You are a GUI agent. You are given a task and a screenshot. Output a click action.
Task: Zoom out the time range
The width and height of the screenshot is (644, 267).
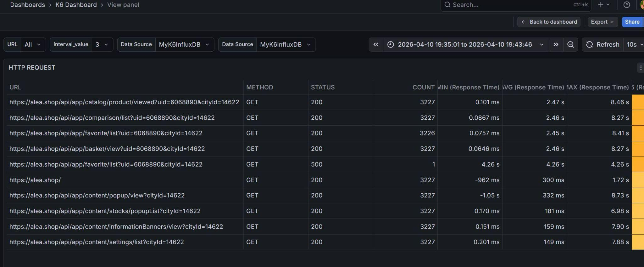point(570,44)
